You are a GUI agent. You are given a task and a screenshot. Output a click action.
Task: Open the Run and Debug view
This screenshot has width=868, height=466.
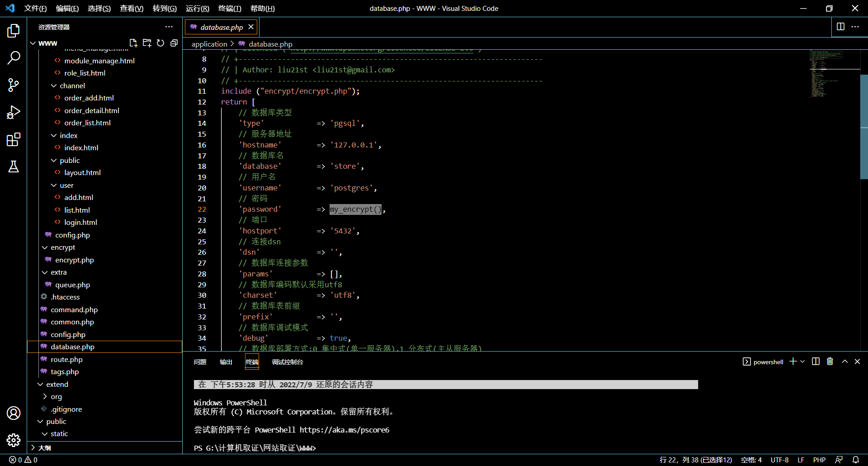[x=14, y=112]
